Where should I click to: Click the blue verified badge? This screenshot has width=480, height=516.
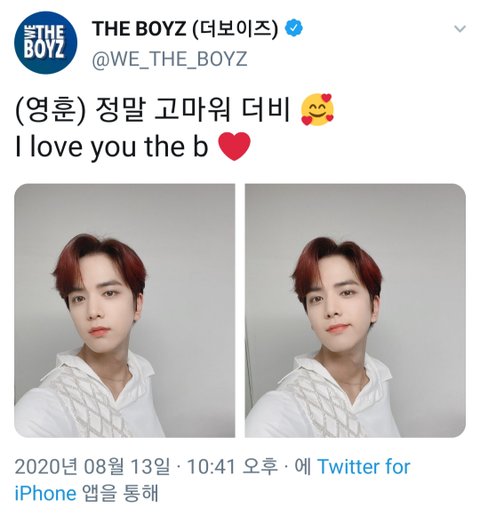[x=294, y=28]
